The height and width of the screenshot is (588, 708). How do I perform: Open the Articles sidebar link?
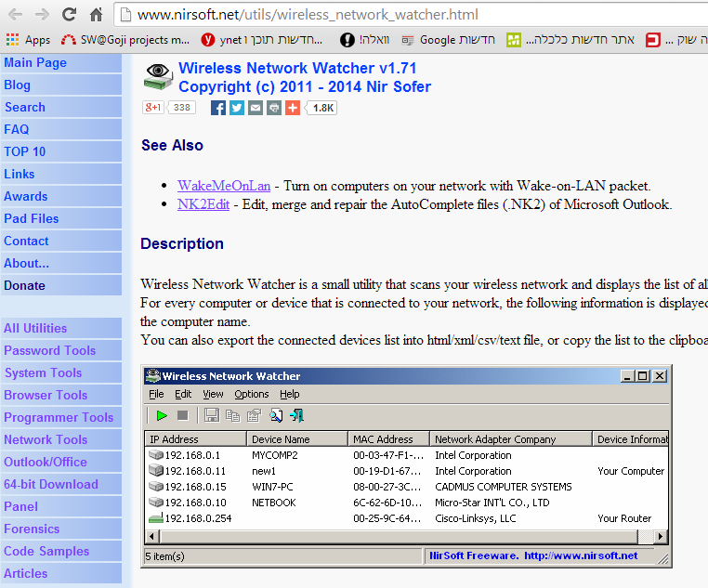pyautogui.click(x=61, y=573)
